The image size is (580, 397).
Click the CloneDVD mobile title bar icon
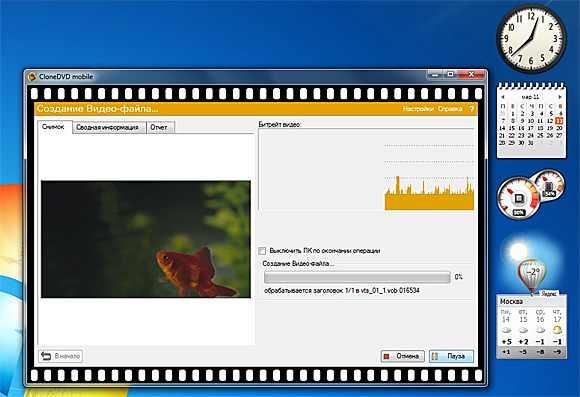pos(32,77)
